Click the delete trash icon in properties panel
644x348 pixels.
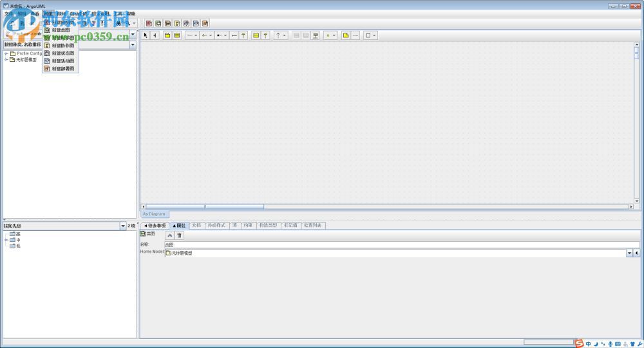[x=179, y=235]
